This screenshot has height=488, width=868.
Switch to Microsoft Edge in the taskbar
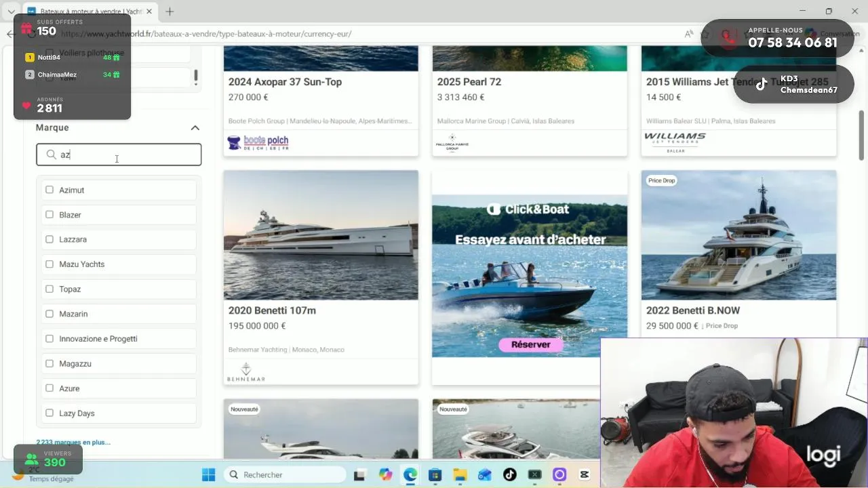coord(410,474)
